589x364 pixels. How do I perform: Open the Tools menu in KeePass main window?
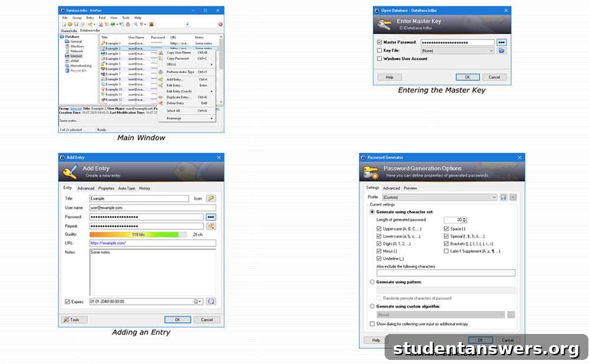(126, 18)
